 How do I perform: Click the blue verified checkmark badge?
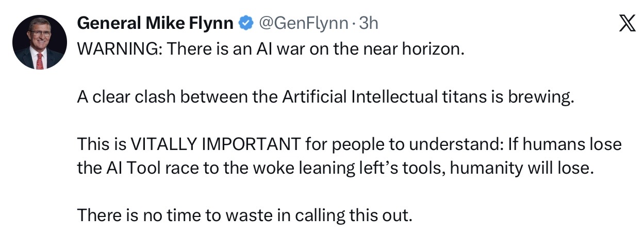tap(246, 23)
